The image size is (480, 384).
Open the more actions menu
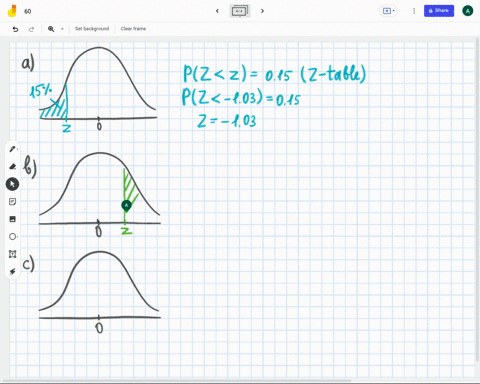(x=414, y=11)
